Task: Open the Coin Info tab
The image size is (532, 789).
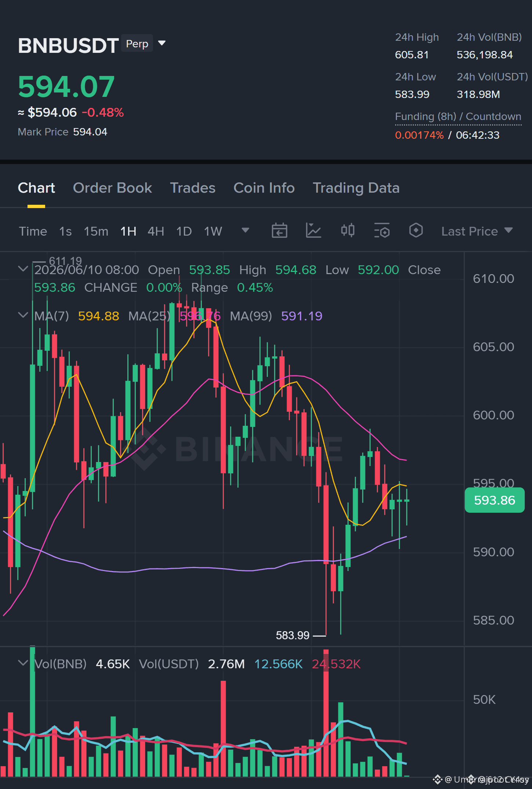Action: [264, 188]
